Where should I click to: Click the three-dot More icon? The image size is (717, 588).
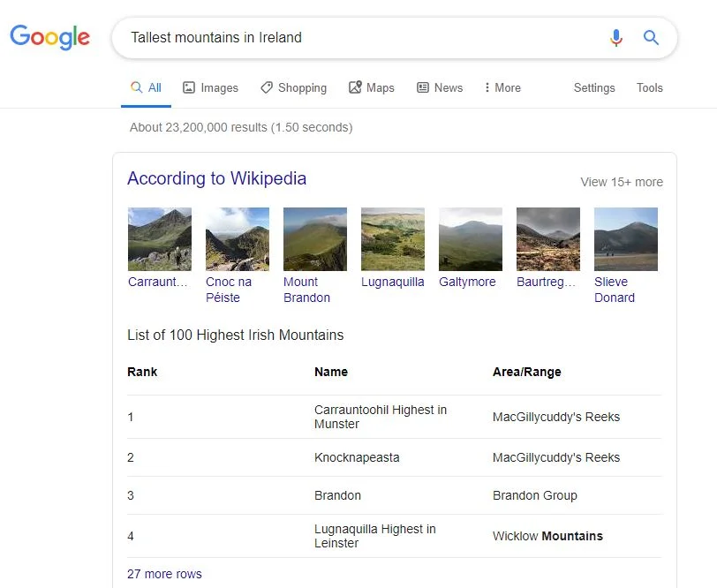tap(488, 87)
